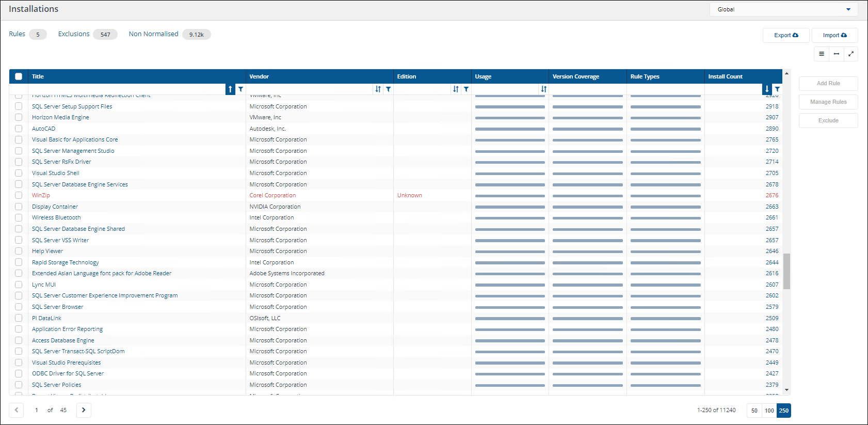Open the Exclusions tab
Image resolution: width=868 pixels, height=425 pixels.
click(x=74, y=34)
